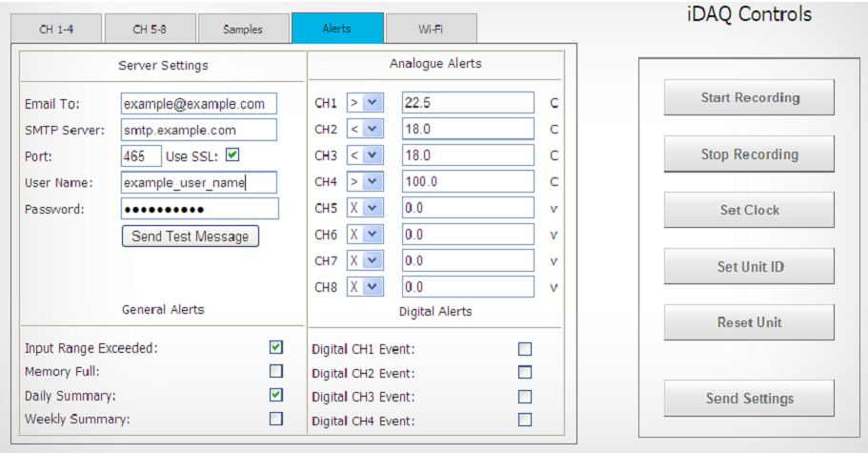Toggle the Use SSL checkbox
868x453 pixels.
pos(232,155)
